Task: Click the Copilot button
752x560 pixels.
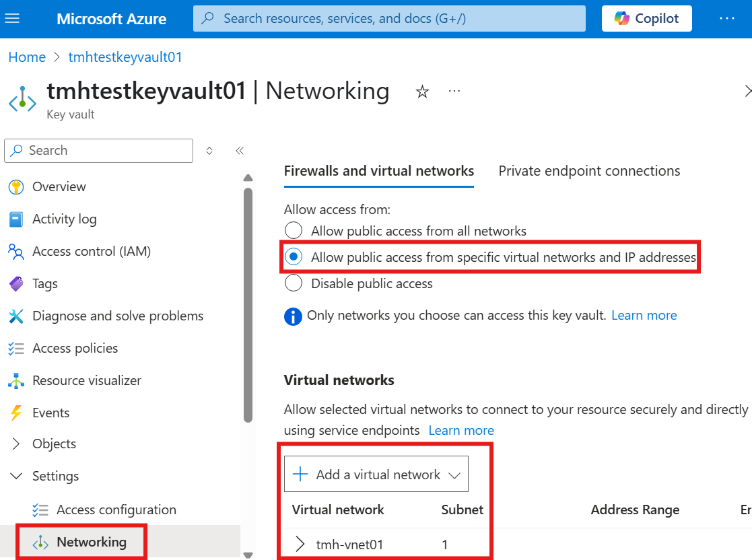Action: pyautogui.click(x=646, y=19)
